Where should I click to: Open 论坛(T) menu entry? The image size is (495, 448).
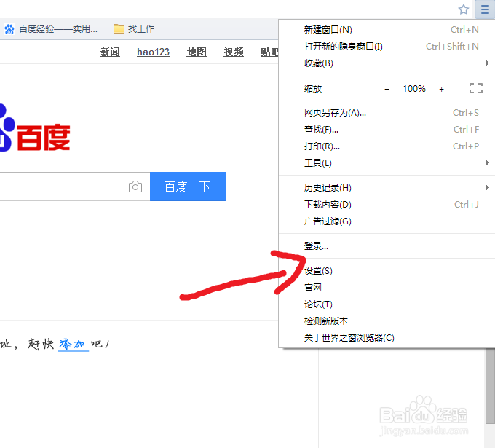(387, 304)
